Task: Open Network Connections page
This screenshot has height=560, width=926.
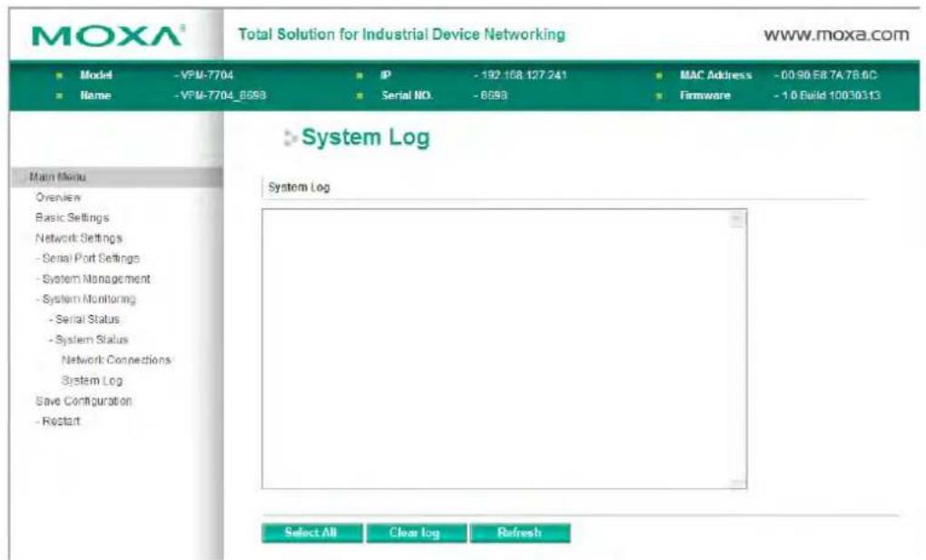Action: 116,359
